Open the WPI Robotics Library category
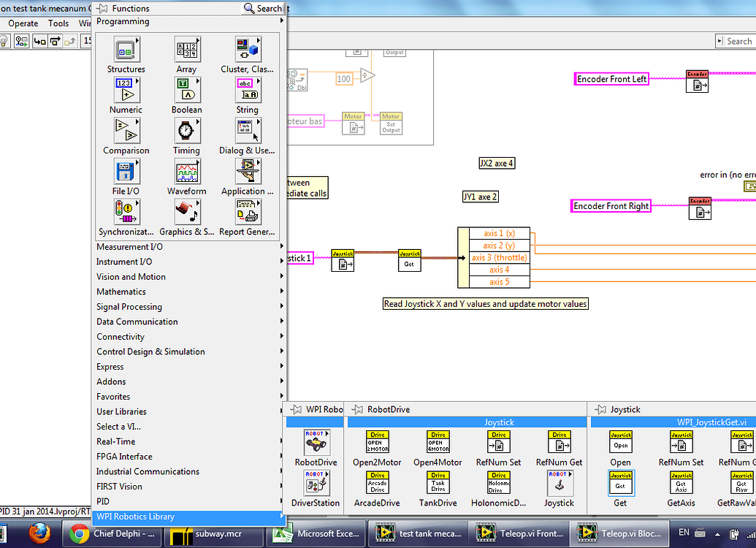The width and height of the screenshot is (756, 548). 189,516
